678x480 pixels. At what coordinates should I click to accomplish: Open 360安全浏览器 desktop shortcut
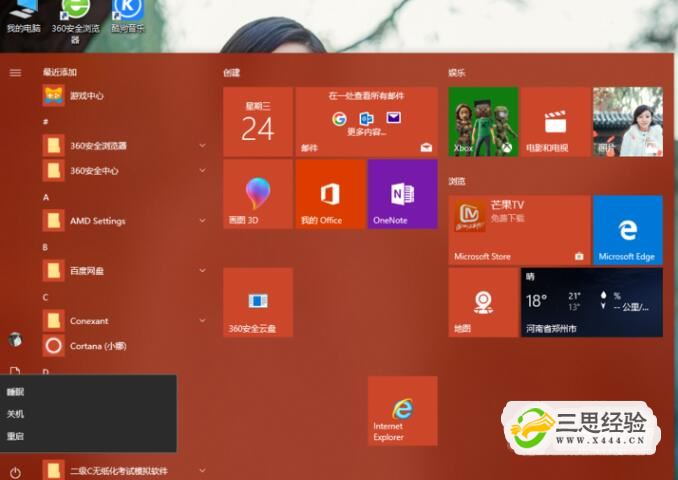pos(76,22)
